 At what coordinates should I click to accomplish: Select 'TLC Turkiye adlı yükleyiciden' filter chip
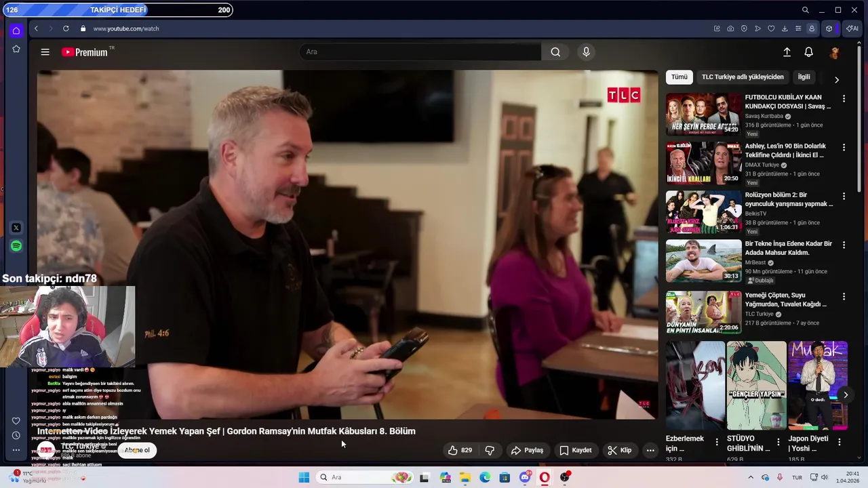pos(743,77)
